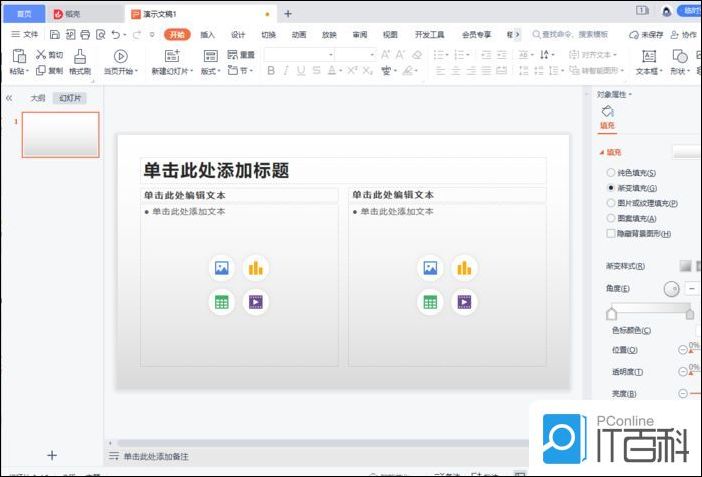The image size is (702, 477).
Task: Toggle Underline formatting
Action: [301, 70]
